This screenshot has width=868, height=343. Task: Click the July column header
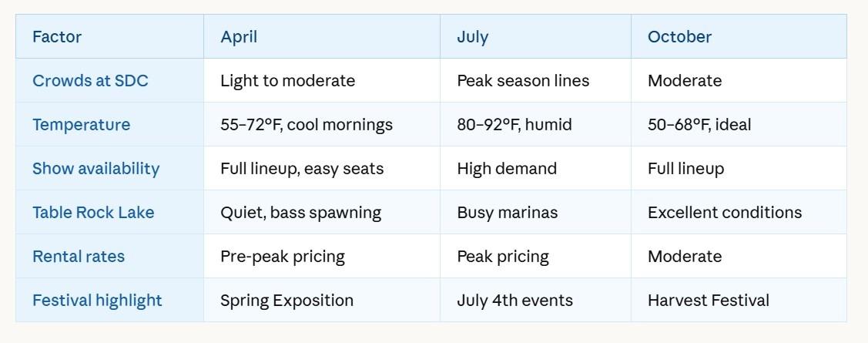473,37
